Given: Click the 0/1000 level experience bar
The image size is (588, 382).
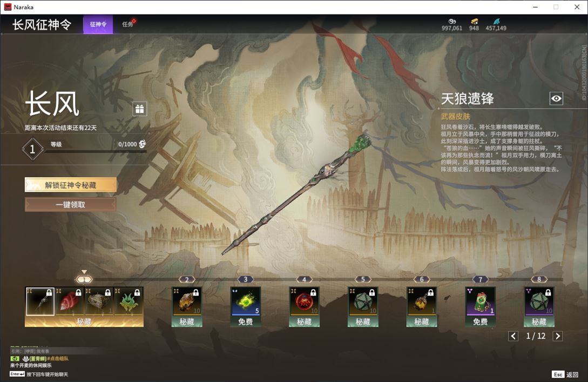Looking at the screenshot, I should tap(96, 152).
